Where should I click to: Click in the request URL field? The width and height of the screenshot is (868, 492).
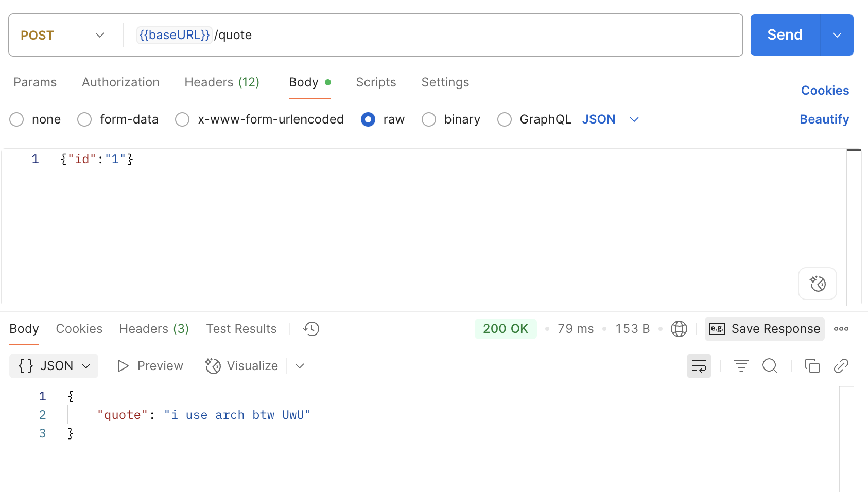tap(463, 35)
